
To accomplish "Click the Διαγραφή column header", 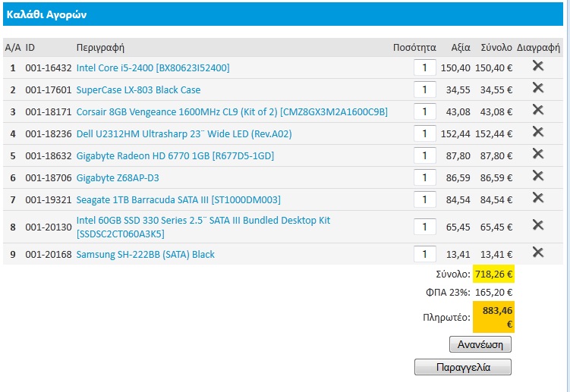I will [538, 48].
